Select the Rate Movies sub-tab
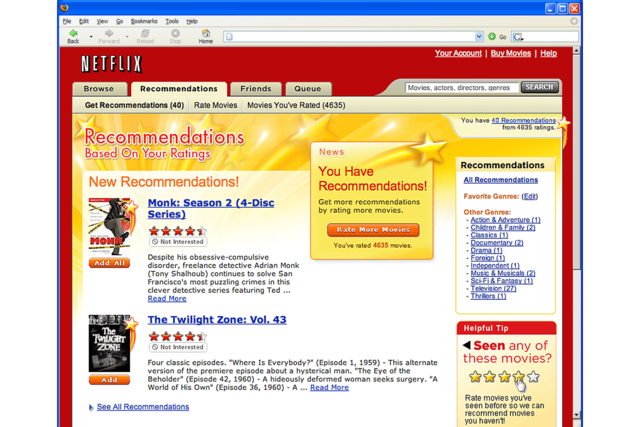The width and height of the screenshot is (640, 427). click(x=216, y=105)
